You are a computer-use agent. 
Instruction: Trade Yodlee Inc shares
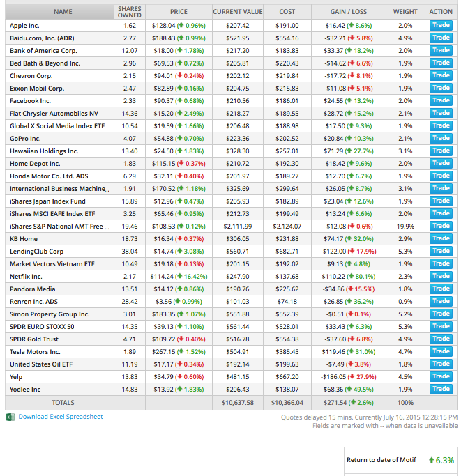coord(441,389)
